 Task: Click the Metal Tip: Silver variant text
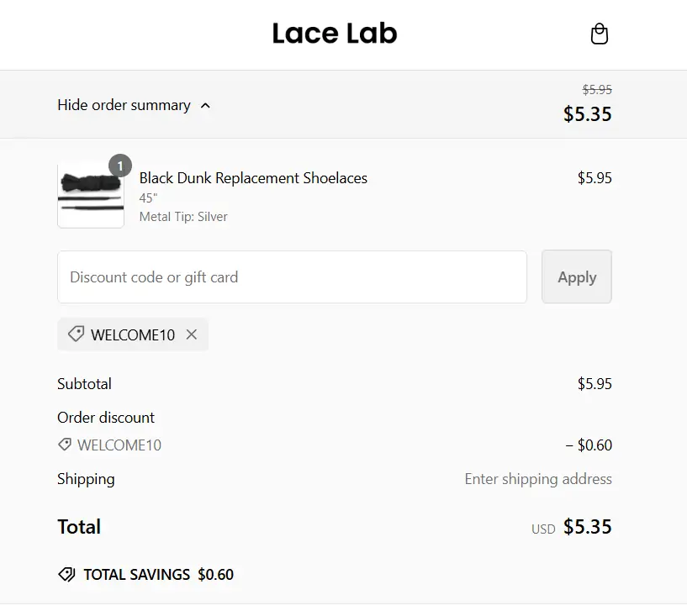[183, 217]
